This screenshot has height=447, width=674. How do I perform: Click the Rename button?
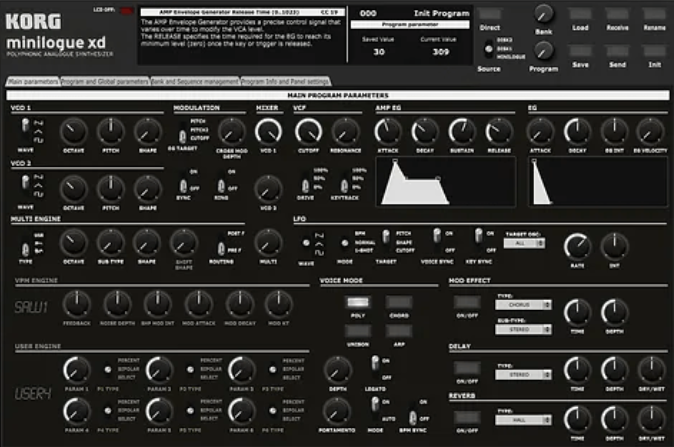pyautogui.click(x=654, y=14)
